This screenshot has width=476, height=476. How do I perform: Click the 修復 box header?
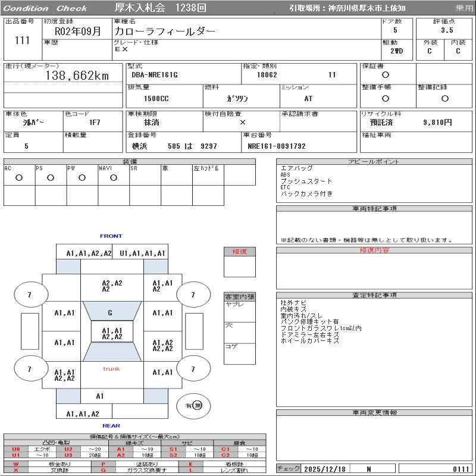240,251
